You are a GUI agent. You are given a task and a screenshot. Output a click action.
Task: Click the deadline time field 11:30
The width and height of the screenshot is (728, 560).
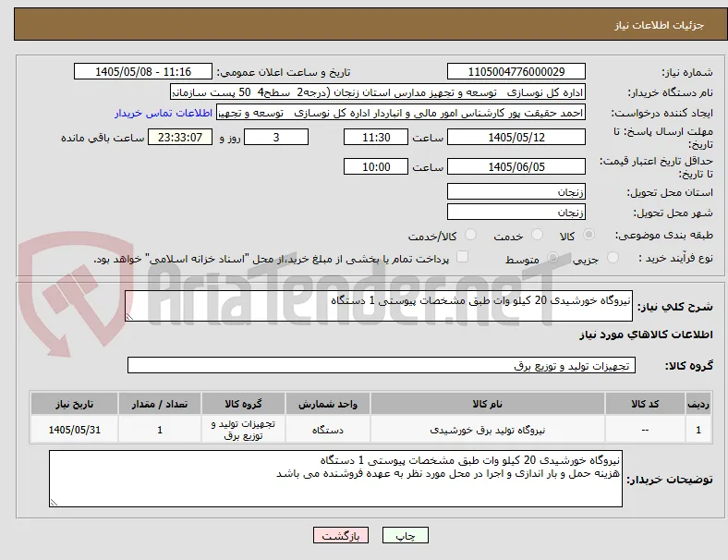click(x=376, y=138)
